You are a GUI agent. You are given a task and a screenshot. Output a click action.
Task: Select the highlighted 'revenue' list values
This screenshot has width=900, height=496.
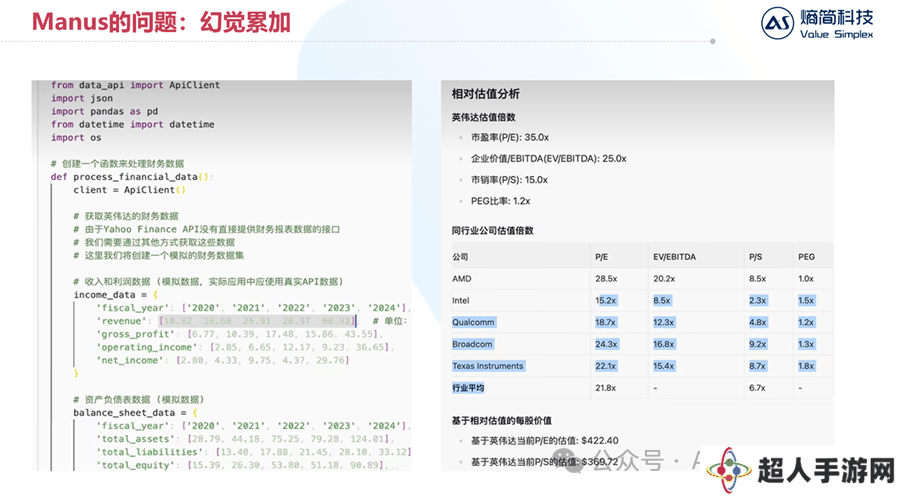(x=258, y=321)
